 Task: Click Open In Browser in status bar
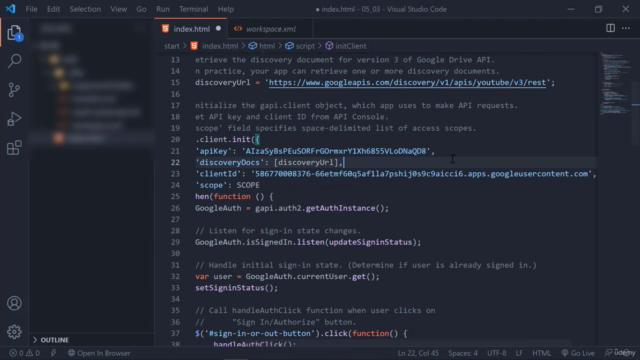[99, 353]
